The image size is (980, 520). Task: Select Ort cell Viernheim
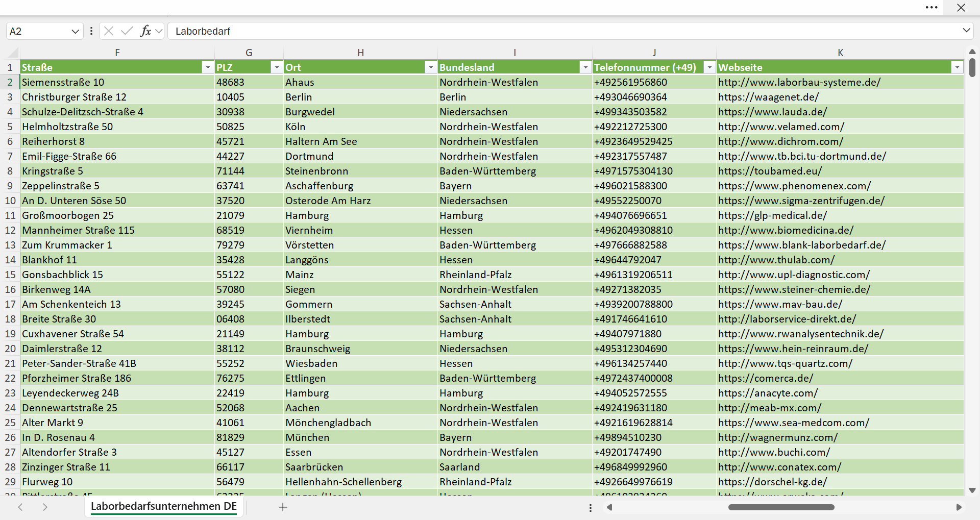tap(360, 230)
